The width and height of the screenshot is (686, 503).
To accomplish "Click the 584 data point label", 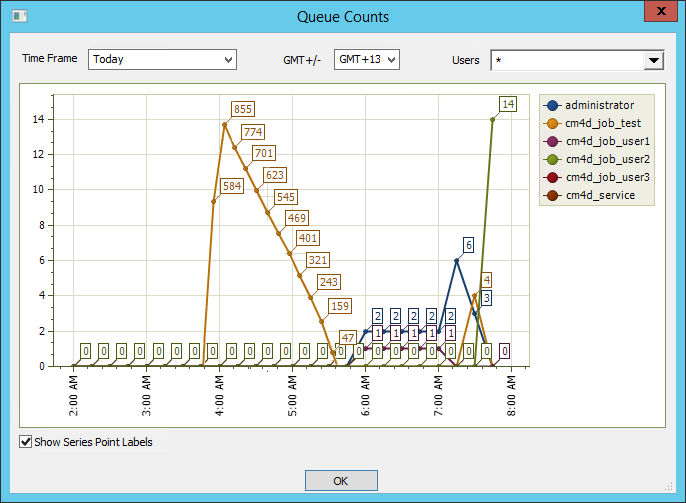I will coord(231,186).
